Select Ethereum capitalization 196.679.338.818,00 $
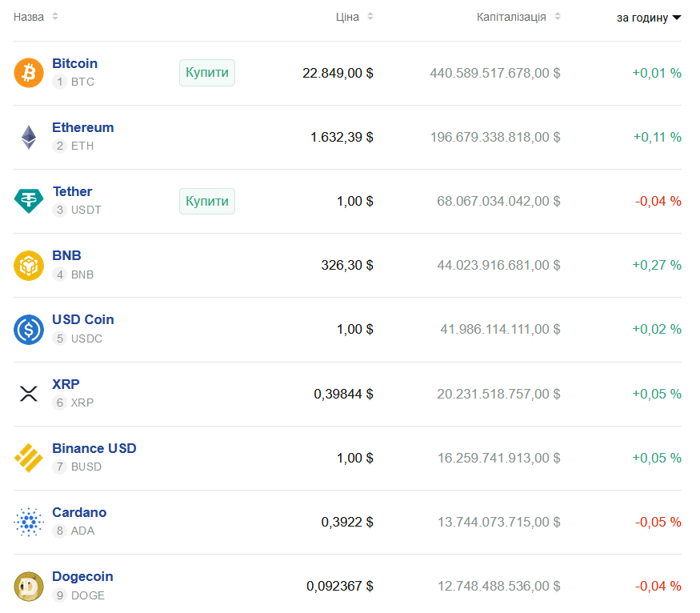The height and width of the screenshot is (613, 700). [495, 137]
